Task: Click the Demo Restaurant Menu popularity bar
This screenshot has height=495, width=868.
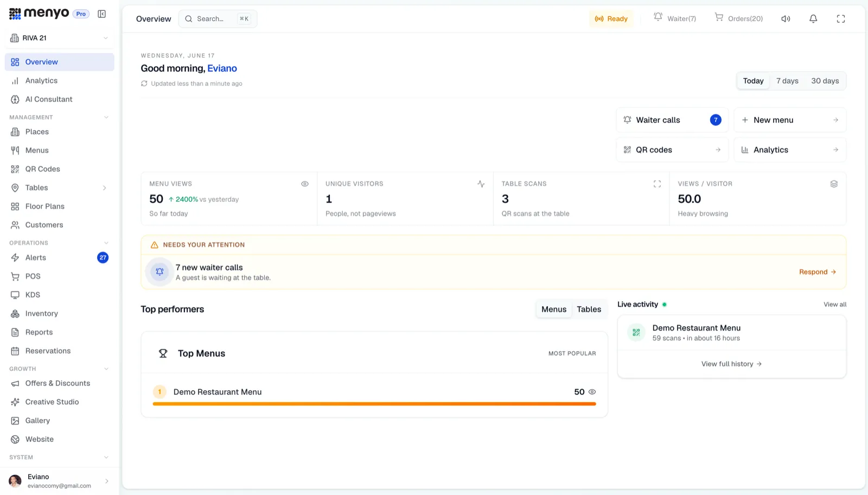Action: [374, 404]
